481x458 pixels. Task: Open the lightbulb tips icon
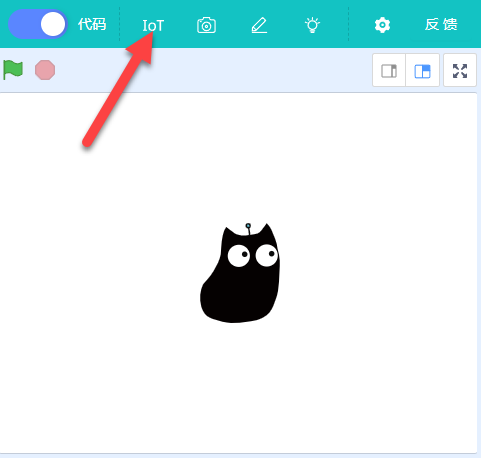[x=312, y=25]
